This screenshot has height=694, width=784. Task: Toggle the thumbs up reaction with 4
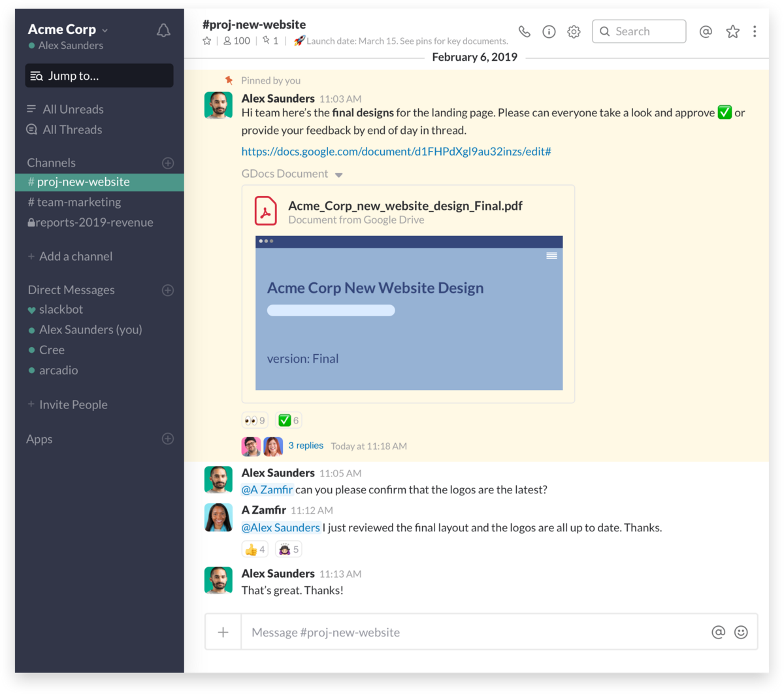click(x=255, y=549)
